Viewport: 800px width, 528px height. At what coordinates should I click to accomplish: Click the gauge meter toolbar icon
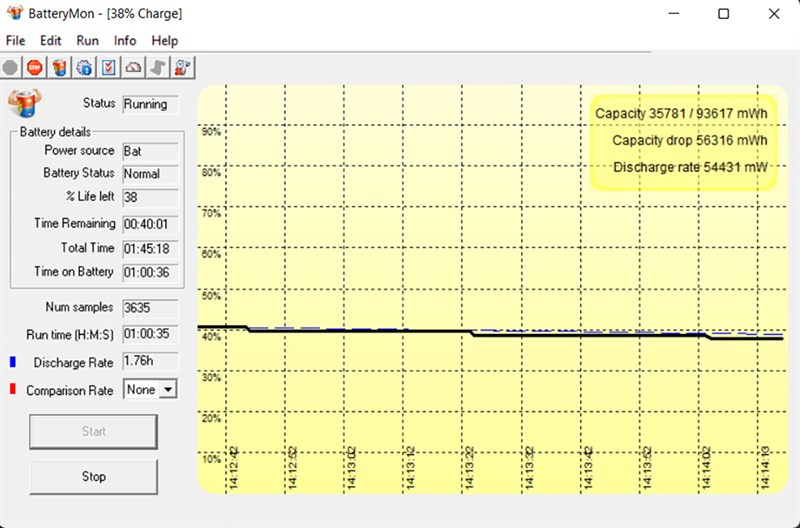point(133,67)
